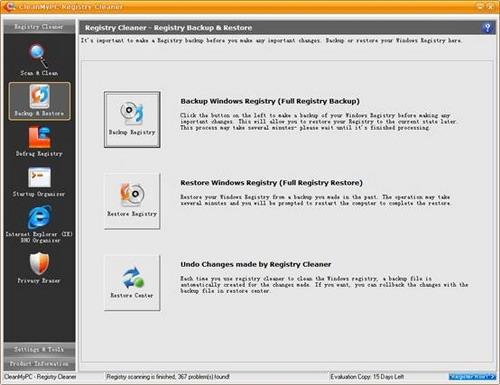Click the Backup Registry button
This screenshot has height=385, width=500.
pyautogui.click(x=132, y=119)
